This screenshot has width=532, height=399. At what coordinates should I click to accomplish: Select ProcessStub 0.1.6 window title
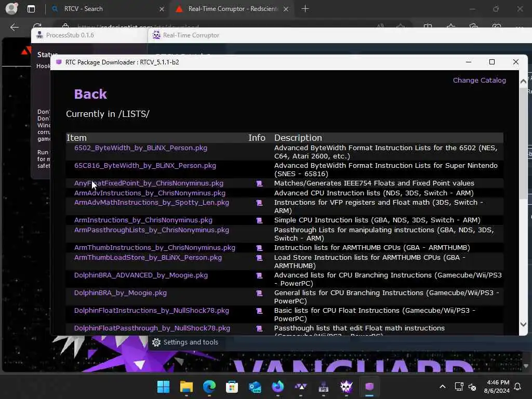tap(70, 35)
